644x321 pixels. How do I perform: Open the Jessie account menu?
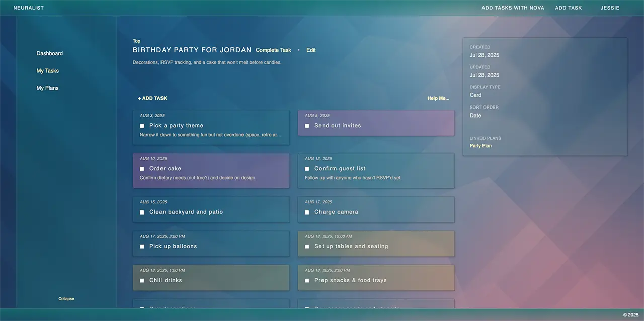pos(610,8)
